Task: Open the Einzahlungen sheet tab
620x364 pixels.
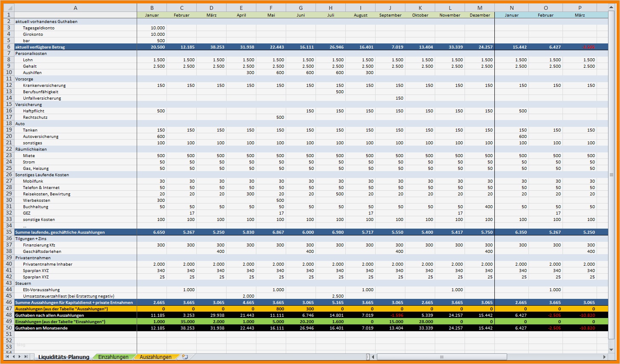Action: (x=113, y=357)
